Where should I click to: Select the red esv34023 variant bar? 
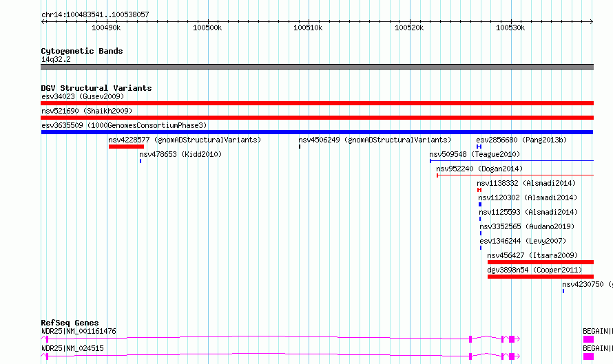317,103
